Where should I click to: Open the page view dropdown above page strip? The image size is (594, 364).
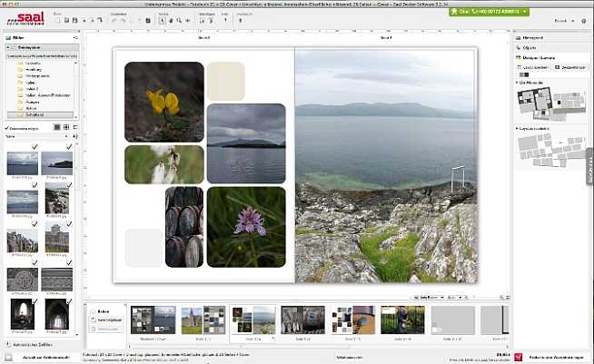pos(430,298)
